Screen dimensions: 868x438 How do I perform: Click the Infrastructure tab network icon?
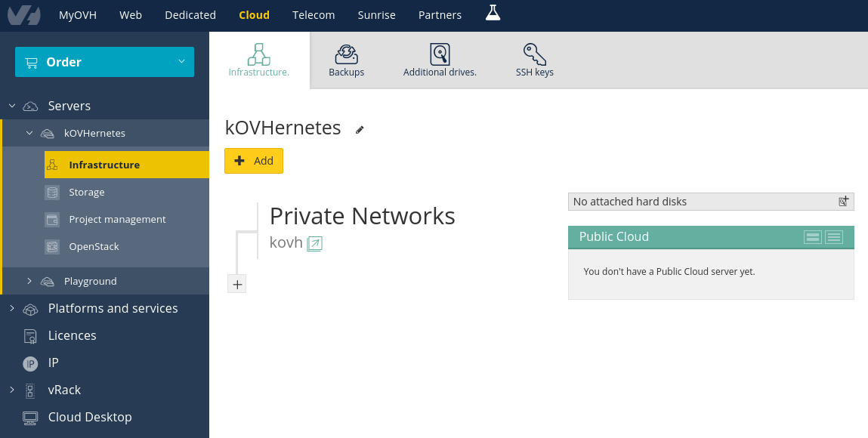[258, 54]
